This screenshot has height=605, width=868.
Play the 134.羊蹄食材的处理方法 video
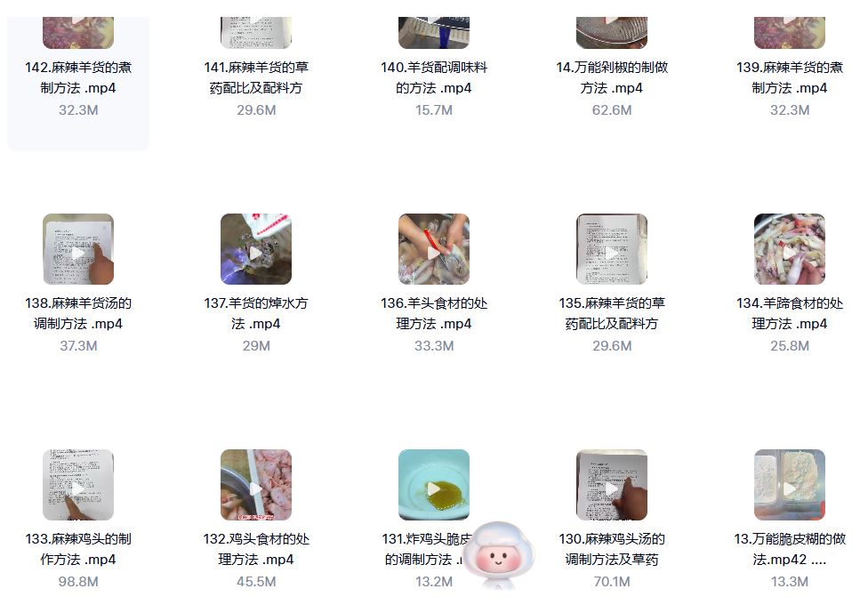790,249
